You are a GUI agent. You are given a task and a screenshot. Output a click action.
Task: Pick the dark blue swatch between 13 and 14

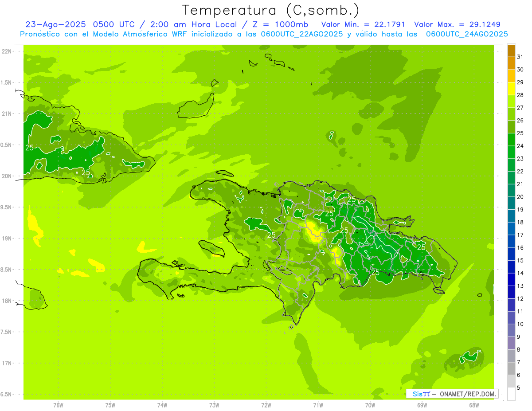[511, 280]
